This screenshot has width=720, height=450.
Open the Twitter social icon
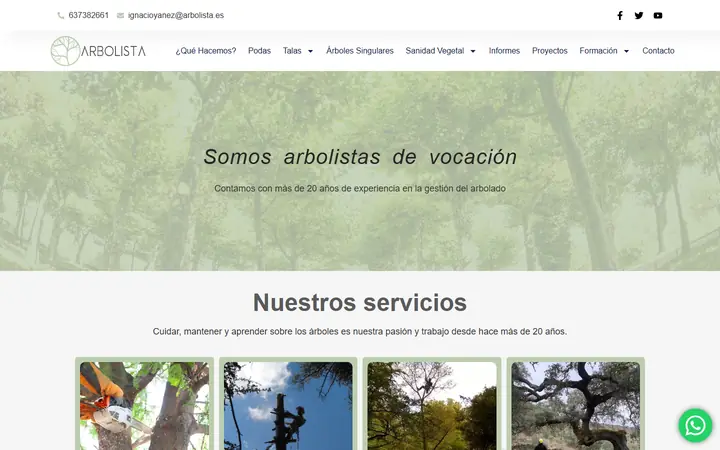pyautogui.click(x=639, y=16)
